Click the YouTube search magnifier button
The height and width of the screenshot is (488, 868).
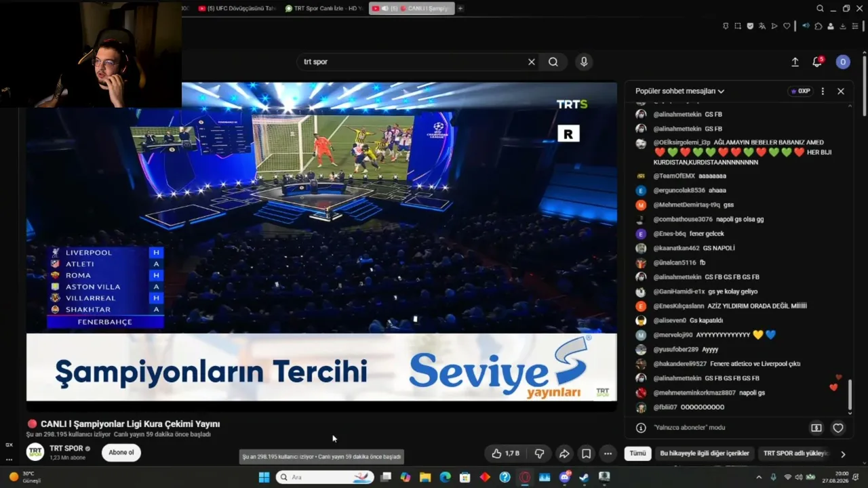[x=553, y=62]
